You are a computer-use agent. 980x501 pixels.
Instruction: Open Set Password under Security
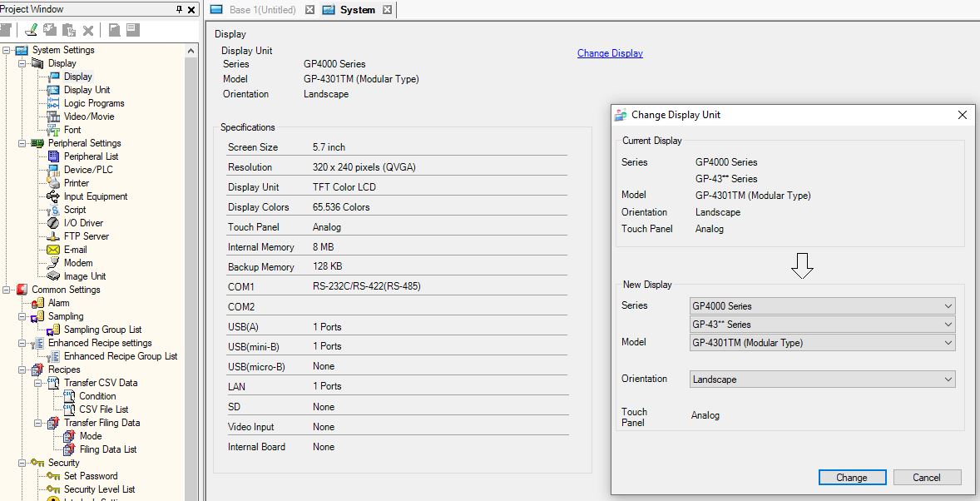coord(90,476)
